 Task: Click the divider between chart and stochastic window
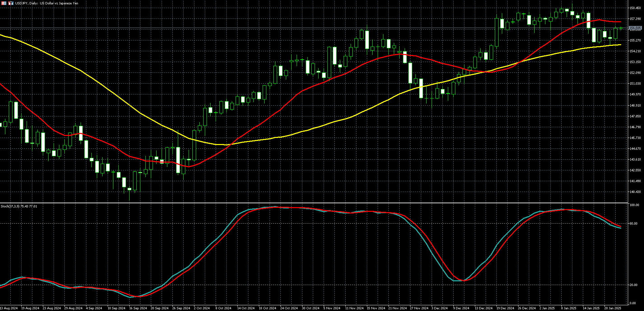(314, 203)
